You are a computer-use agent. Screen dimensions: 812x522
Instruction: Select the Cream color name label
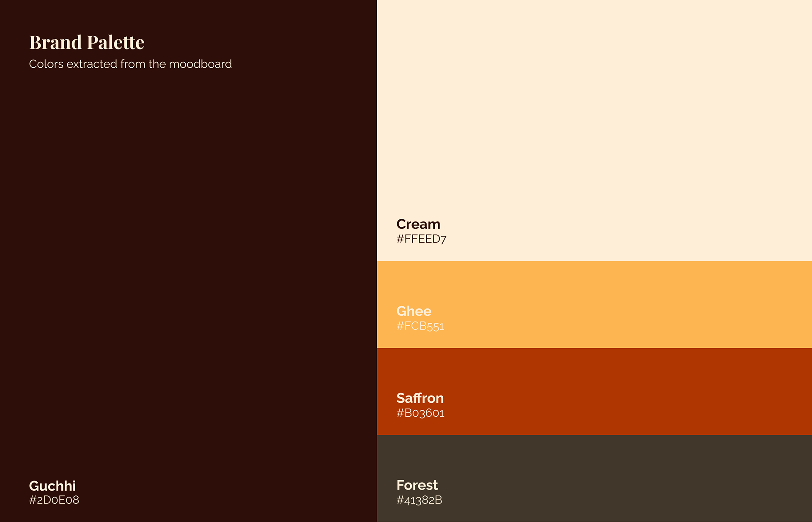[418, 224]
